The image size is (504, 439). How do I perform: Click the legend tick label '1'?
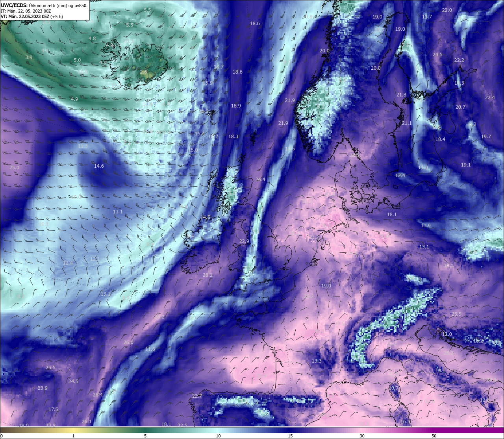(73, 436)
